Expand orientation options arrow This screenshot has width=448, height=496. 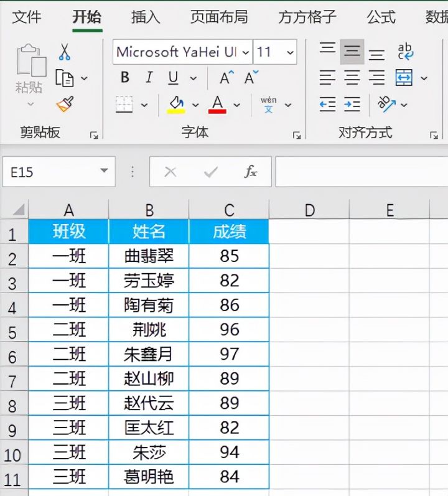click(x=404, y=105)
